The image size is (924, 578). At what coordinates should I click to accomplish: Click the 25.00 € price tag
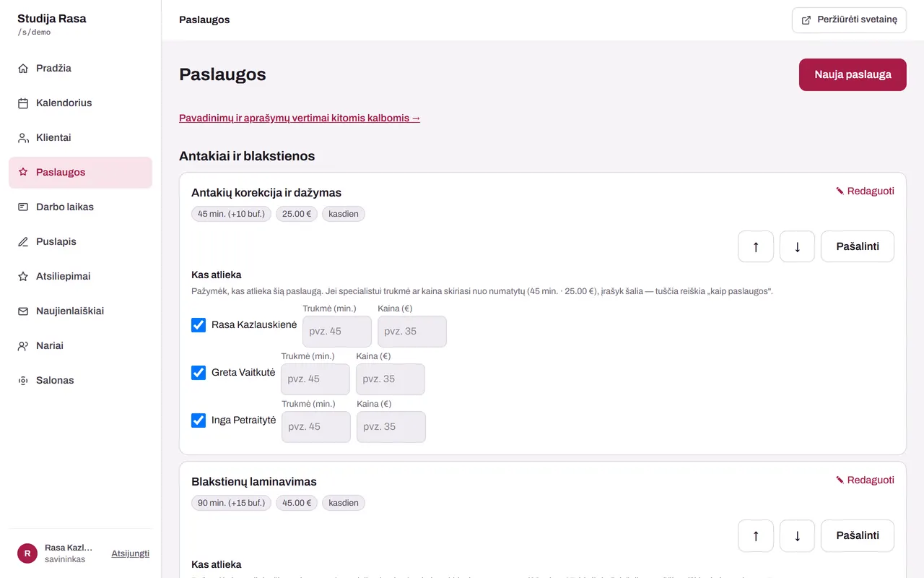point(297,214)
